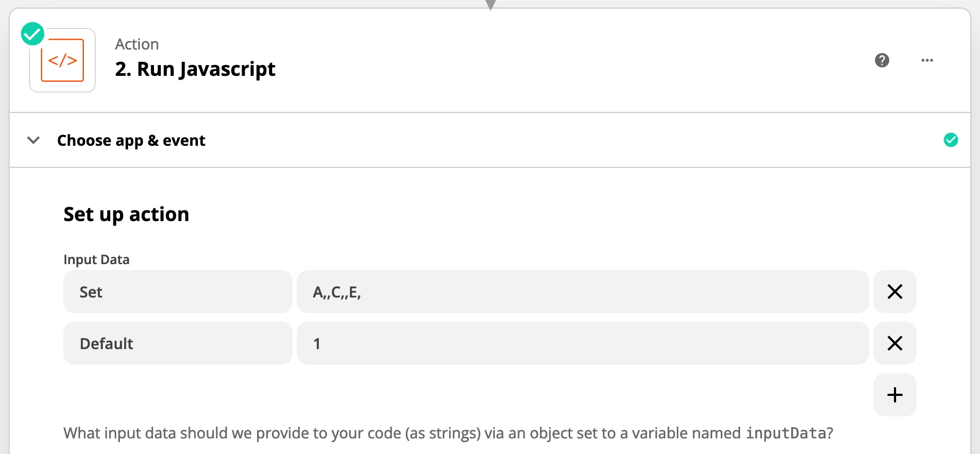
Task: Click the Default key field
Action: (x=177, y=343)
